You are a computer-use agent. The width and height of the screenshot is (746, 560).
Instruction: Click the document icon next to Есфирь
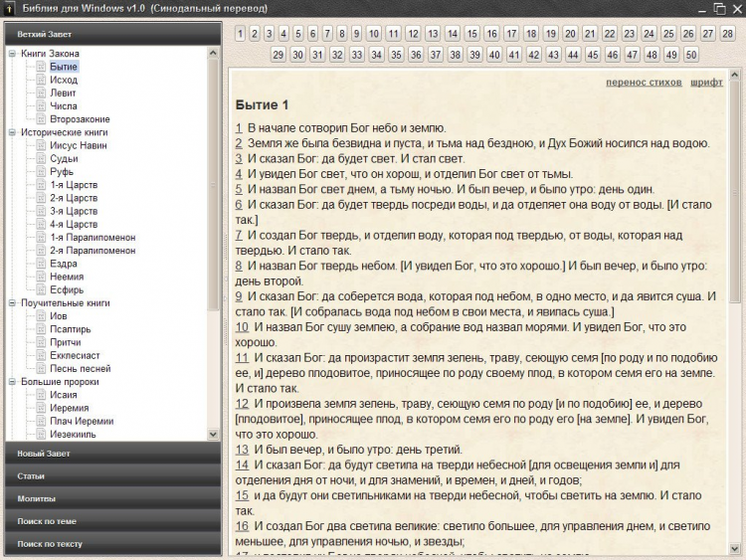(42, 289)
